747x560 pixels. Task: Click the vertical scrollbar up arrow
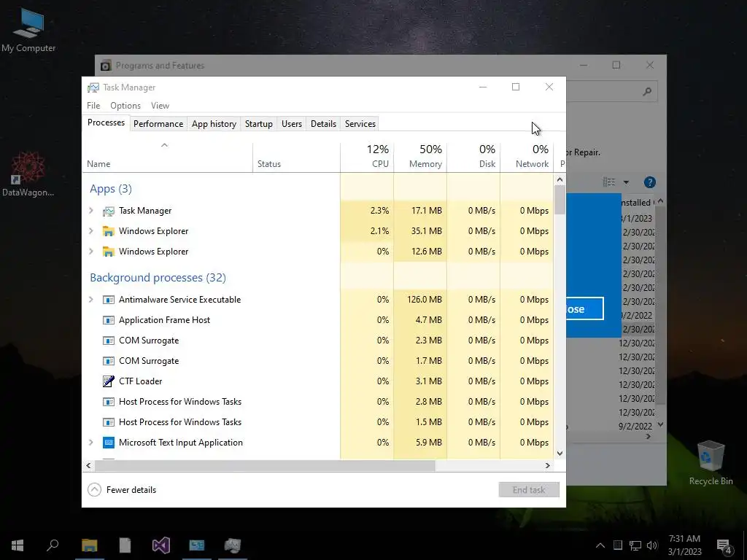[560, 180]
